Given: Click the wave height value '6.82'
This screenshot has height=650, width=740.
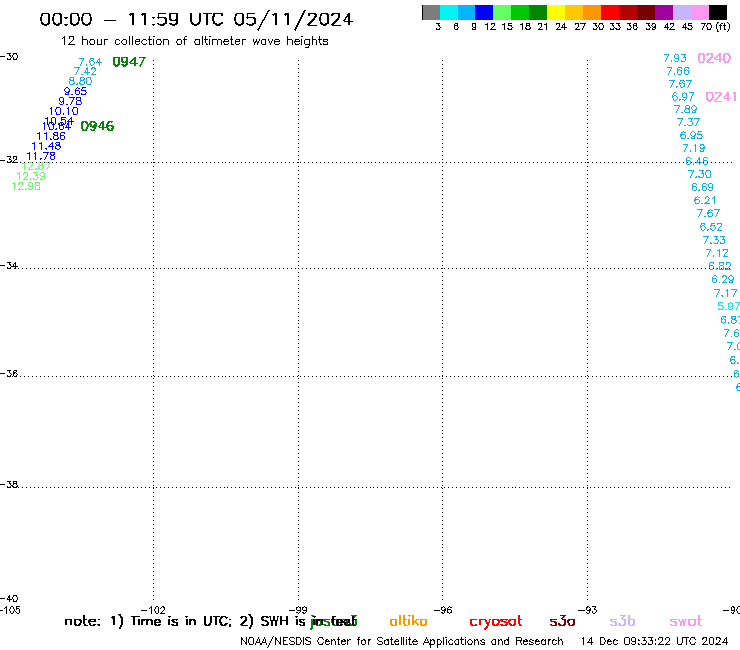Looking at the screenshot, I should pyautogui.click(x=720, y=266).
